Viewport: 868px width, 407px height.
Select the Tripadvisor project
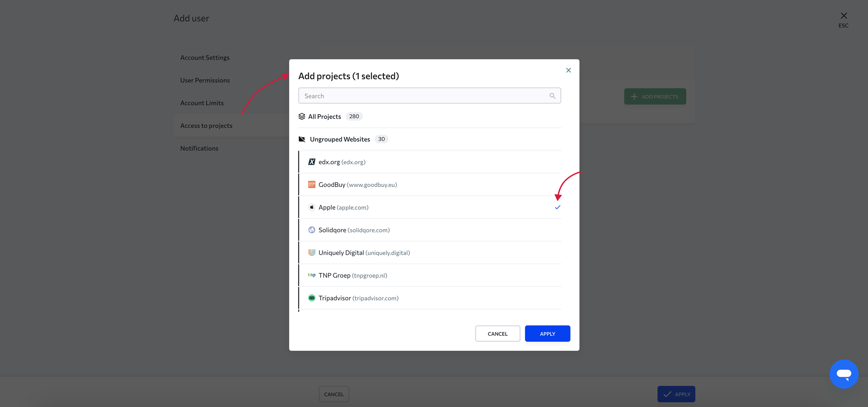click(x=430, y=298)
